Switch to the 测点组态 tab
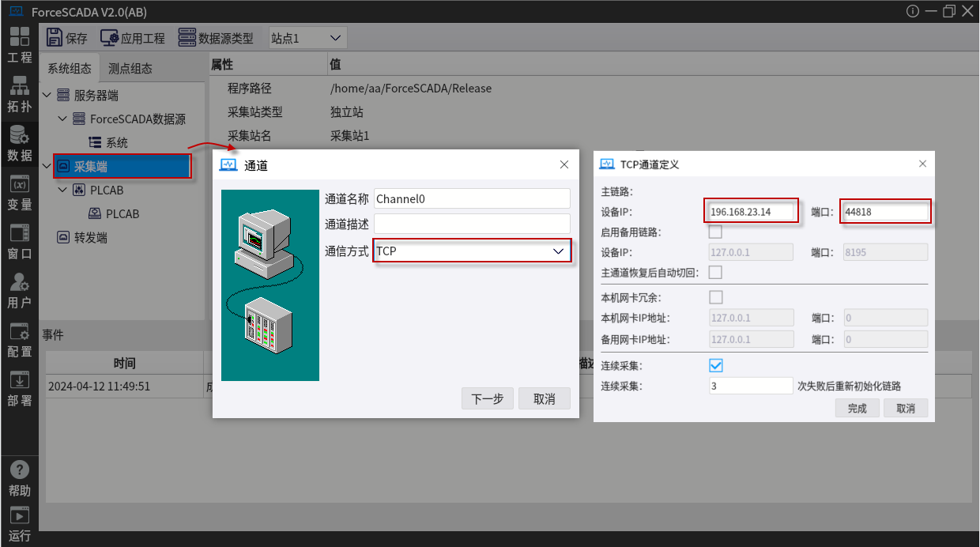 click(130, 69)
